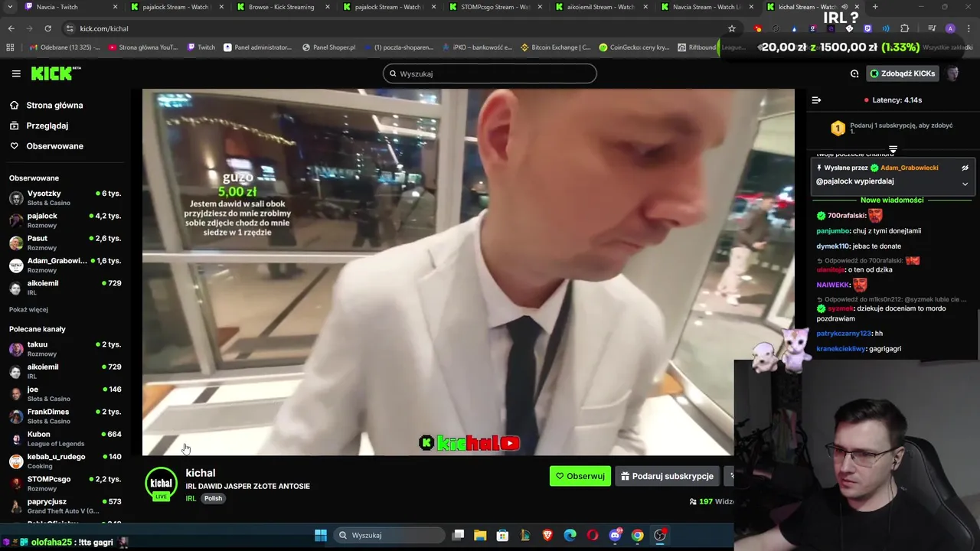Open OBS Studio from the taskbar

(660, 535)
